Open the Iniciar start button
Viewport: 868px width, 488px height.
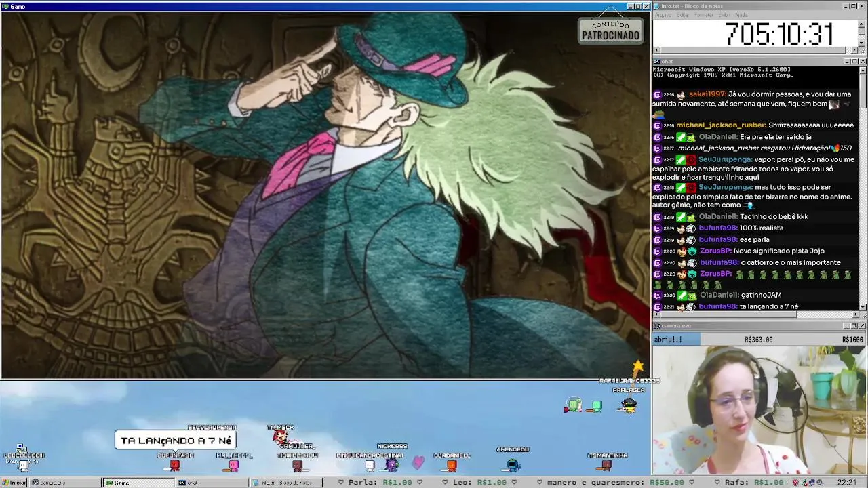pos(14,483)
